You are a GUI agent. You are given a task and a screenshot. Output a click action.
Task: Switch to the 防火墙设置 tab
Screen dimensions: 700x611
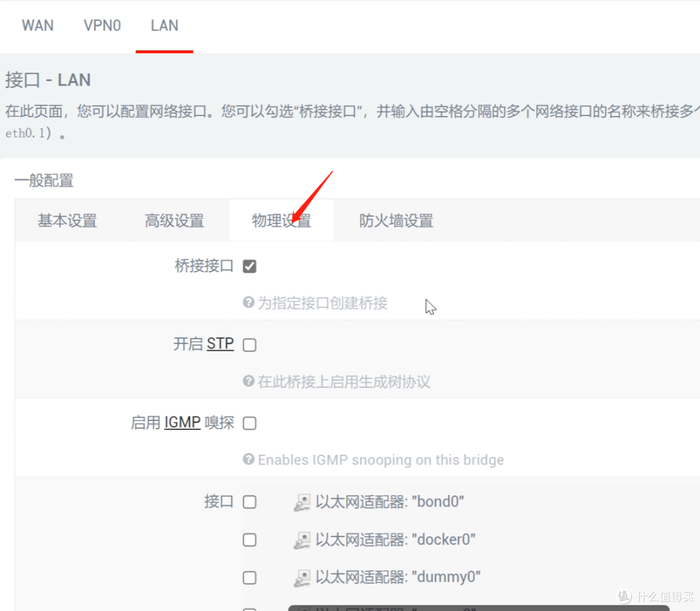point(397,221)
